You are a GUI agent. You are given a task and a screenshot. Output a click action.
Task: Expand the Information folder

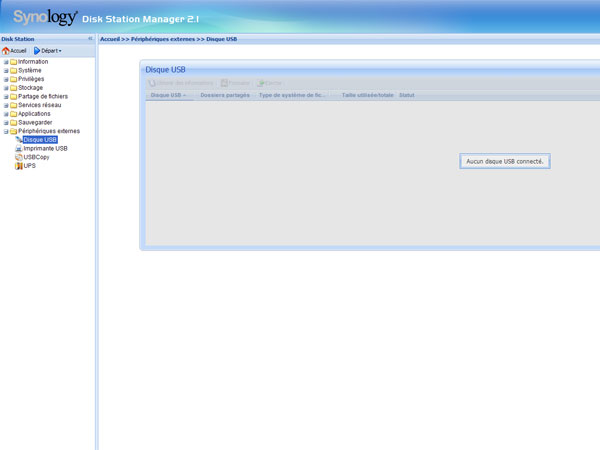point(6,62)
